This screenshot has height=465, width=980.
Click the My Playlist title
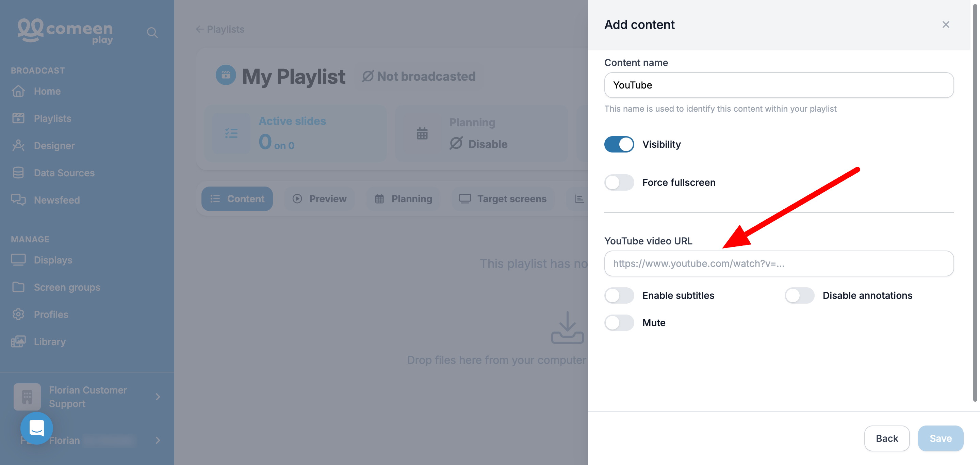tap(294, 76)
